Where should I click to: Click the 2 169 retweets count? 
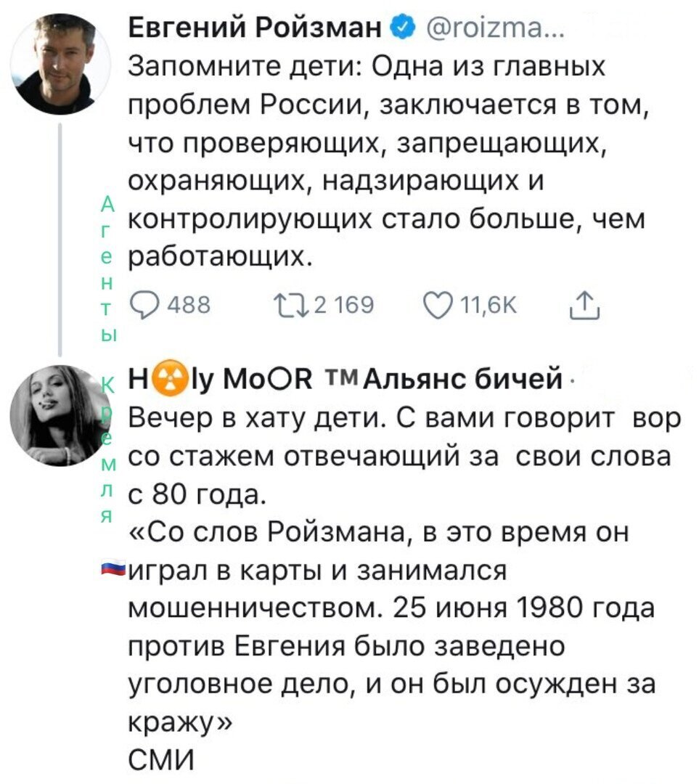[x=344, y=306]
